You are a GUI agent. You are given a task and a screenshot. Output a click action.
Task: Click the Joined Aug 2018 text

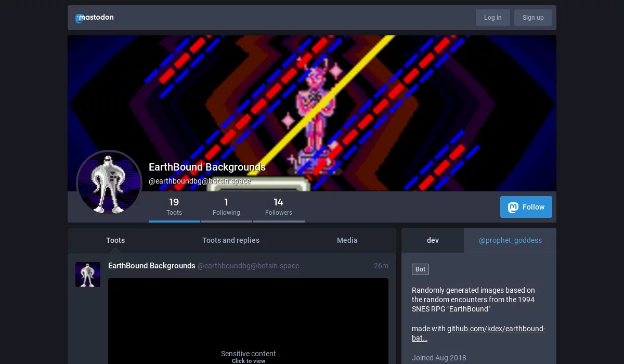(439, 358)
